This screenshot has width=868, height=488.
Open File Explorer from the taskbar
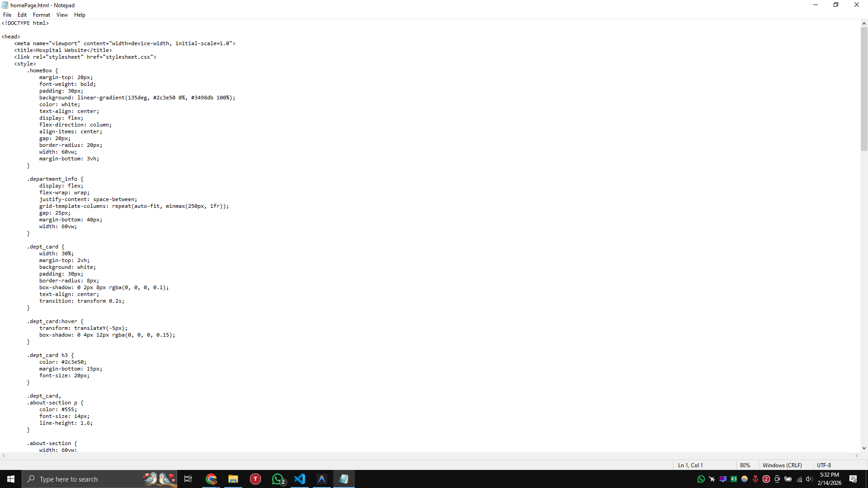tap(233, 479)
